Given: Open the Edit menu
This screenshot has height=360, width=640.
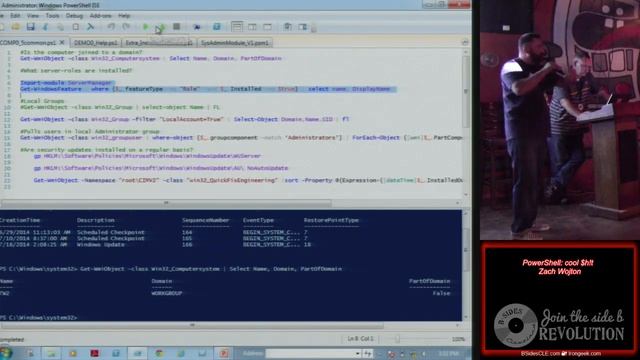Looking at the screenshot, I should pyautogui.click(x=16, y=16).
